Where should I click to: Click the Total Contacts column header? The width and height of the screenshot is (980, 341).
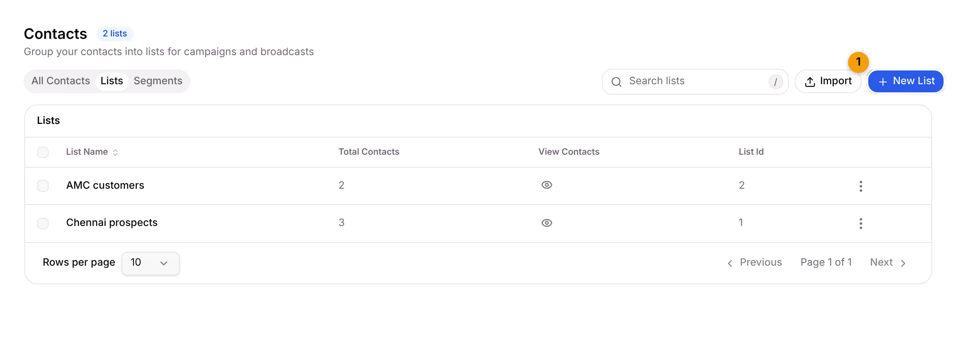[x=369, y=152]
